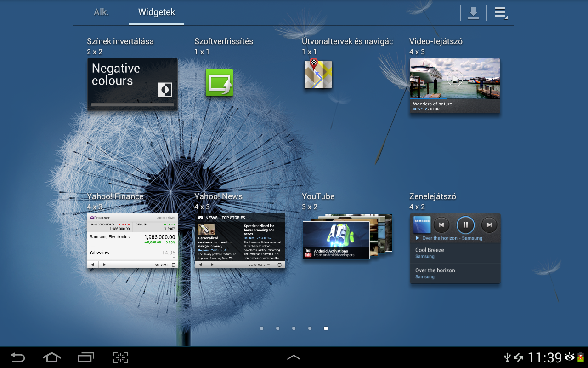Refresh the Yahoo Finance widget

tap(173, 264)
